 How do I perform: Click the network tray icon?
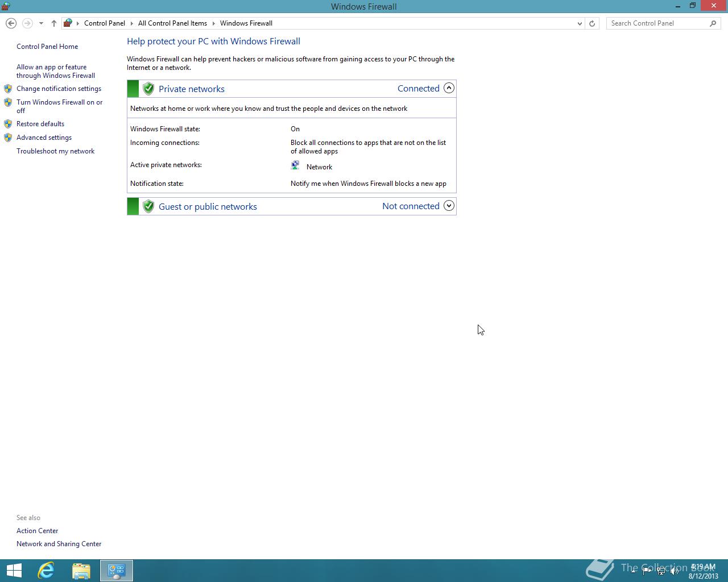661,571
